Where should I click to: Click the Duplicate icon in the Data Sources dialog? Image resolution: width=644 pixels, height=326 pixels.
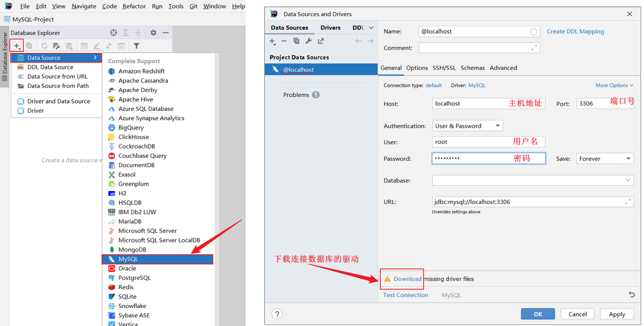coord(296,41)
